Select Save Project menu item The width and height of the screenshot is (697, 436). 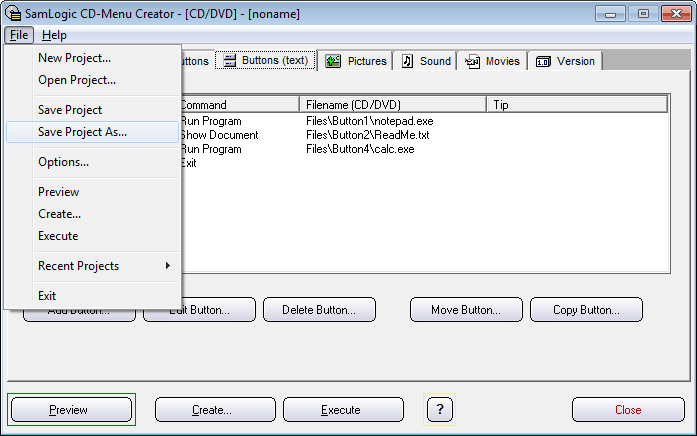pos(93,110)
